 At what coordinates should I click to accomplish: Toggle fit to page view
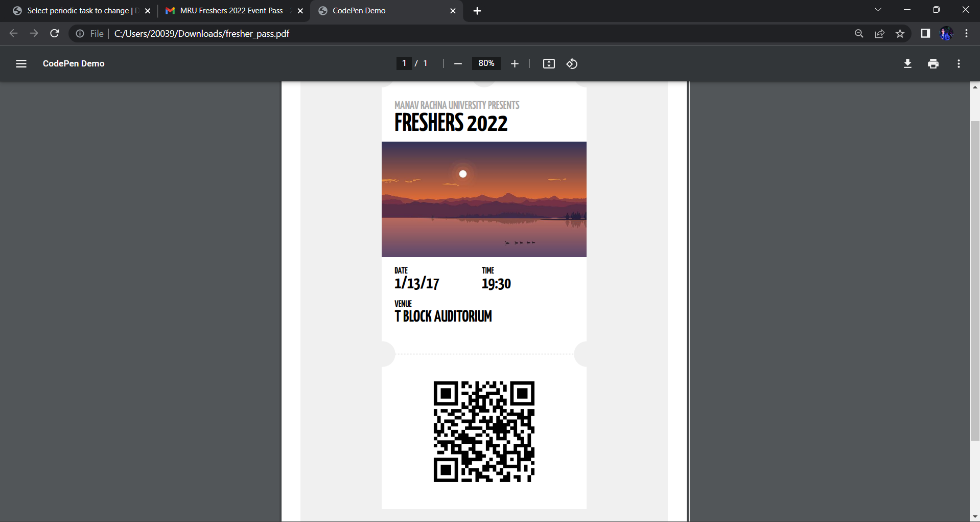[x=549, y=63]
